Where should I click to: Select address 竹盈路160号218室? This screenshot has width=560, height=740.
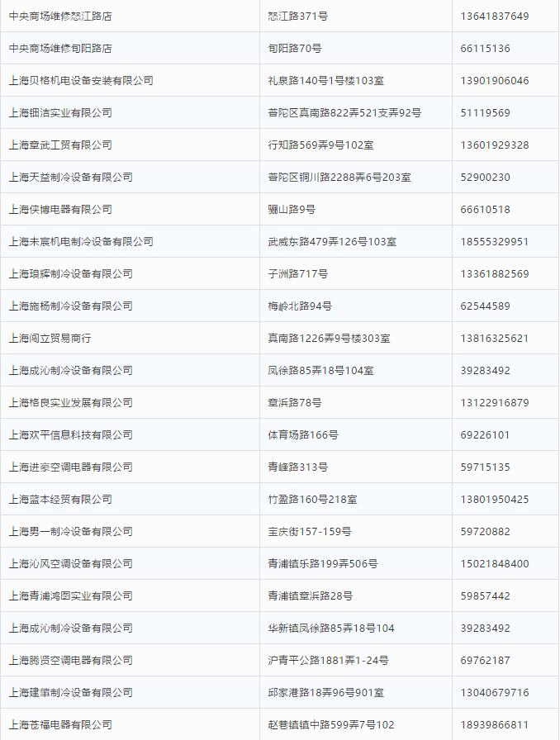312,499
